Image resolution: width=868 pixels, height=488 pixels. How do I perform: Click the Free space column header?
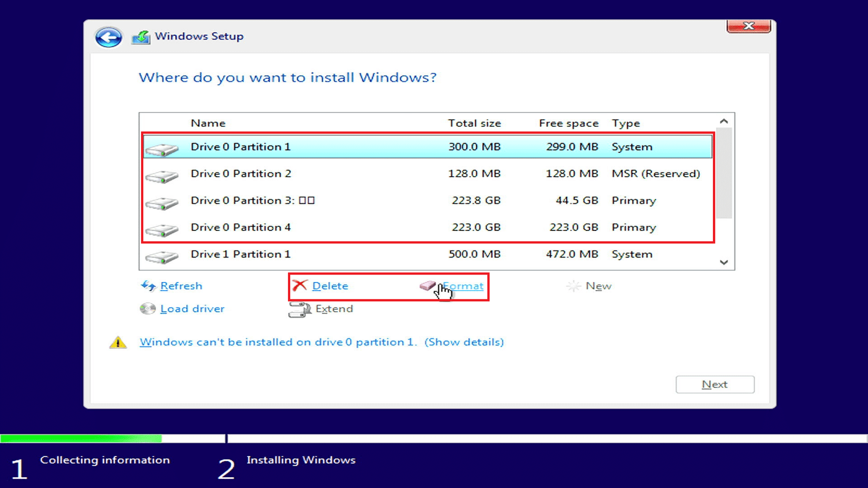(569, 123)
